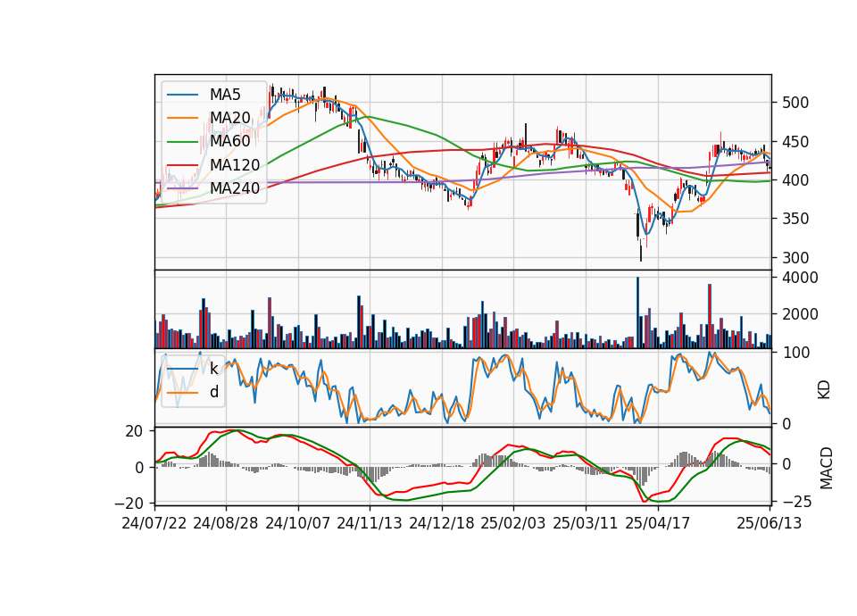Click the 25/03/11 date axis label
Viewport: 857px width, 616px height.
pos(586,523)
